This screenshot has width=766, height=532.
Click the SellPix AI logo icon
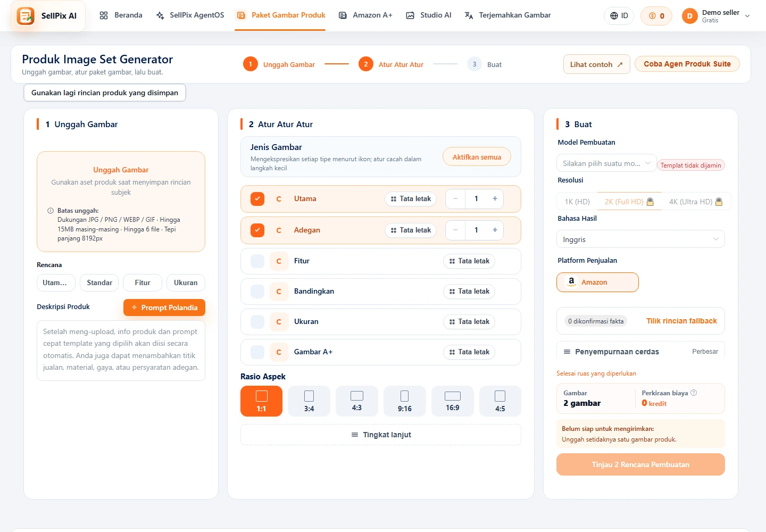tap(26, 16)
